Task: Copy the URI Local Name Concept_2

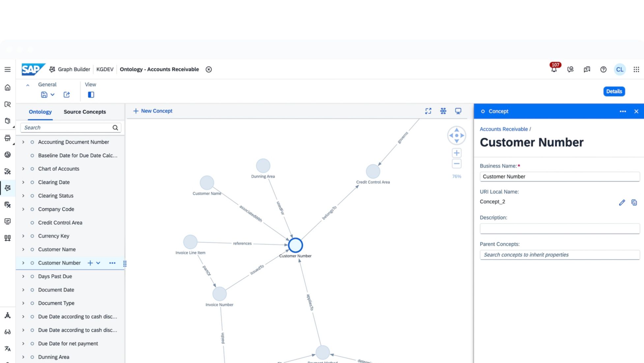Action: [634, 202]
